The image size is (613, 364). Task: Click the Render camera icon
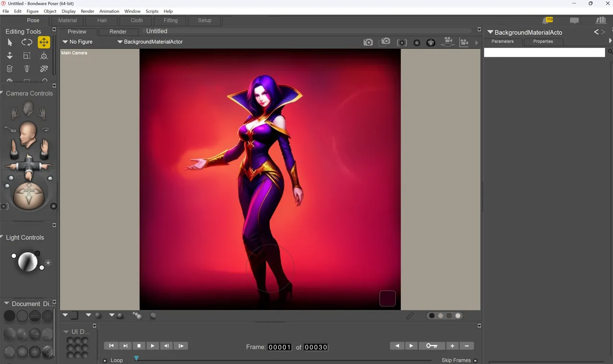tap(368, 42)
